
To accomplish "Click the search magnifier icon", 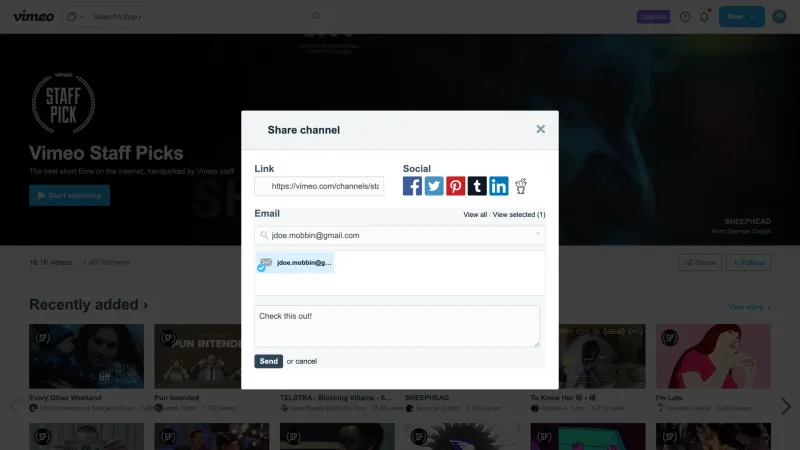I will coord(316,16).
